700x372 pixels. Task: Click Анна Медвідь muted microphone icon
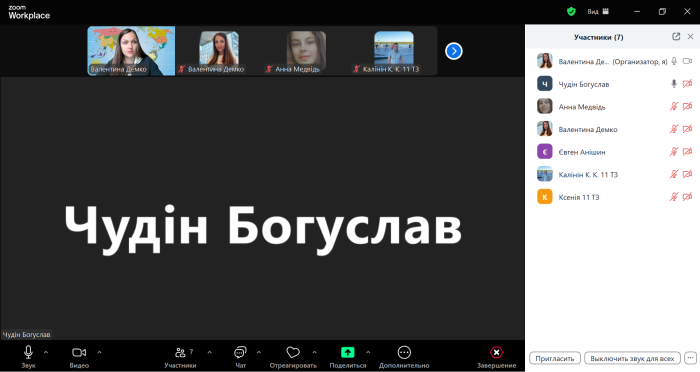[674, 106]
